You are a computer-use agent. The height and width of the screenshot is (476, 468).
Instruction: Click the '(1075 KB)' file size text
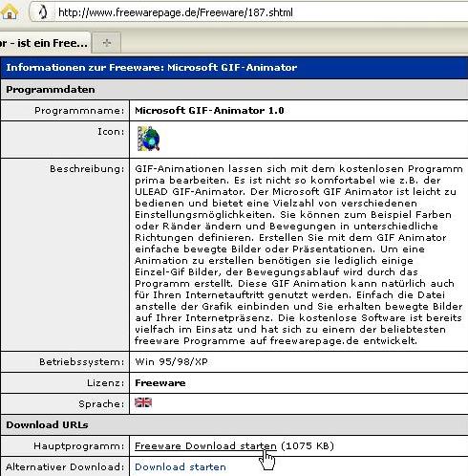[x=308, y=445]
